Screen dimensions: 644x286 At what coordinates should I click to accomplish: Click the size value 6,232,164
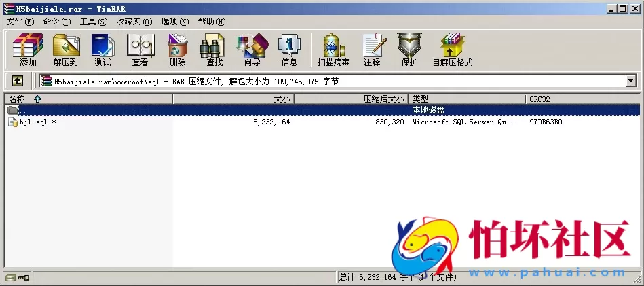click(271, 122)
